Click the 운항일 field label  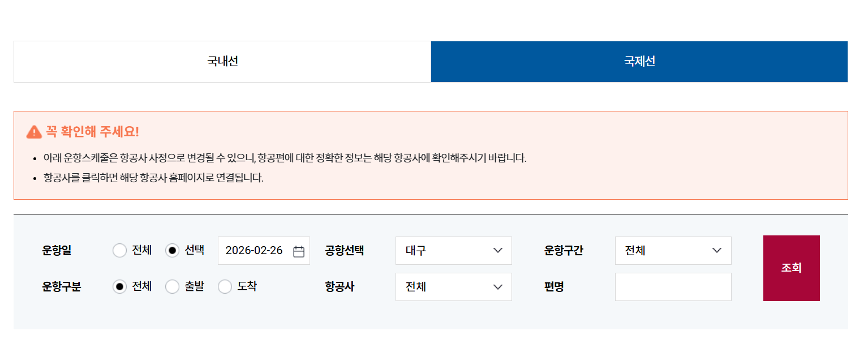tap(57, 251)
